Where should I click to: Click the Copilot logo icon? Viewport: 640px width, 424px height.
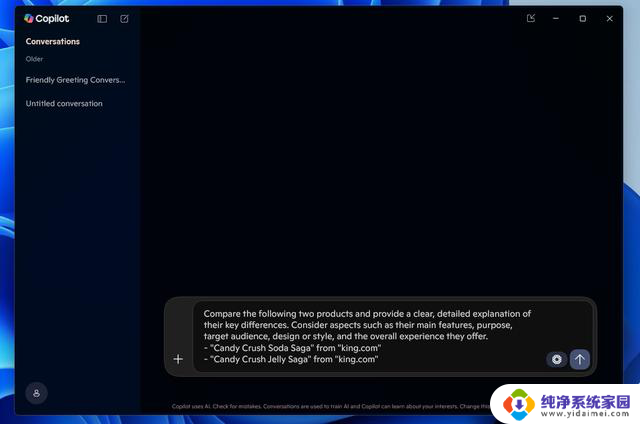point(29,18)
